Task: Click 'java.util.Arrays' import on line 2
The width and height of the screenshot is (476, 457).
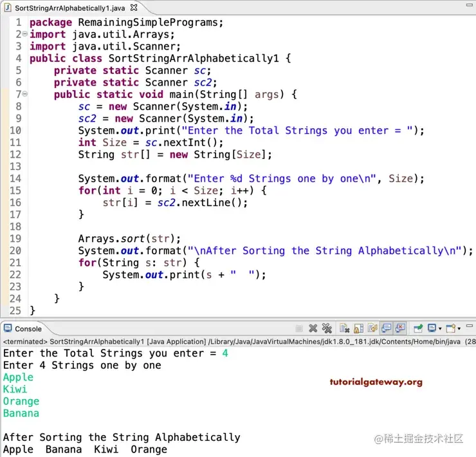Action: point(120,35)
